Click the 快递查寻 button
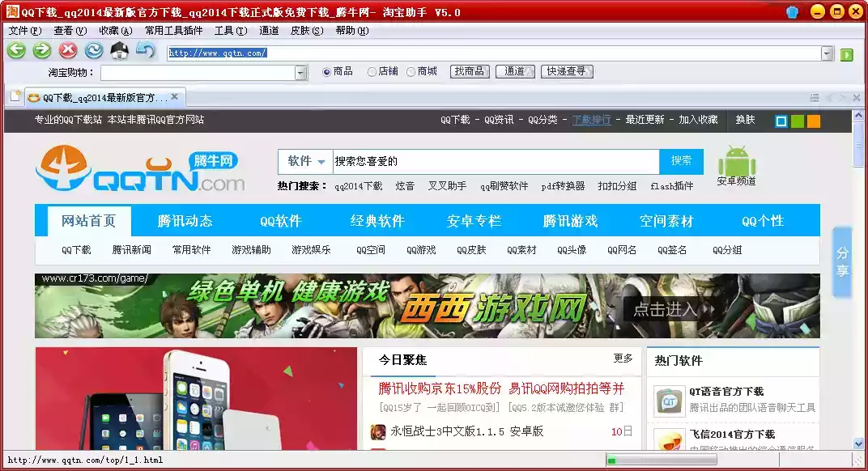The height and width of the screenshot is (471, 868). [x=567, y=71]
